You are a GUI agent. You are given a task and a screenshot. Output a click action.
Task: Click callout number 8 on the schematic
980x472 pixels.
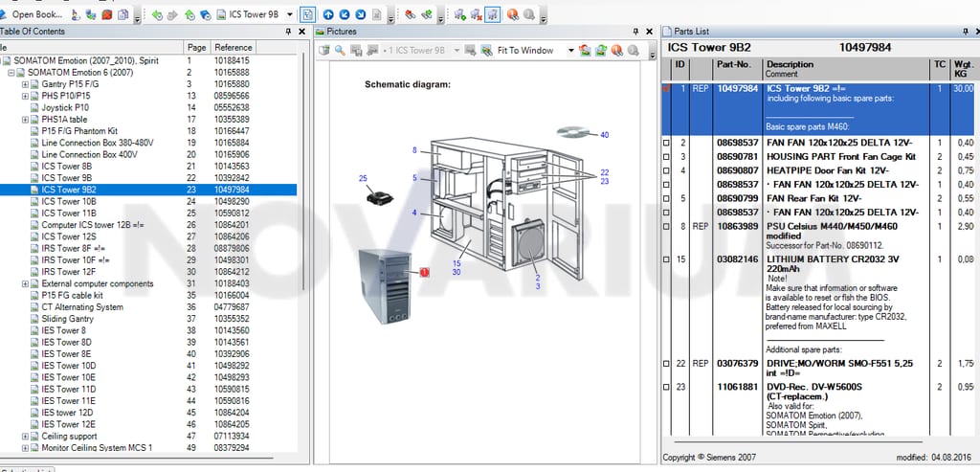click(414, 150)
